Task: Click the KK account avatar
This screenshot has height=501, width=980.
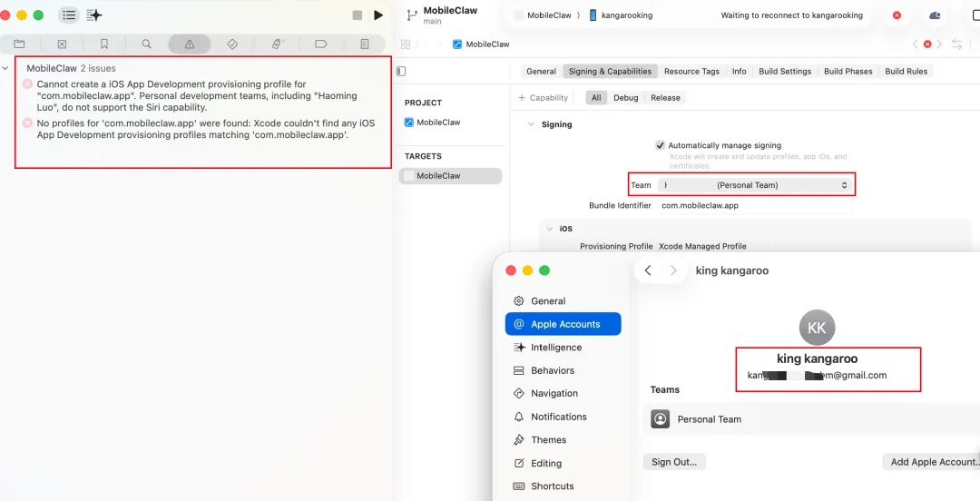Action: point(817,328)
